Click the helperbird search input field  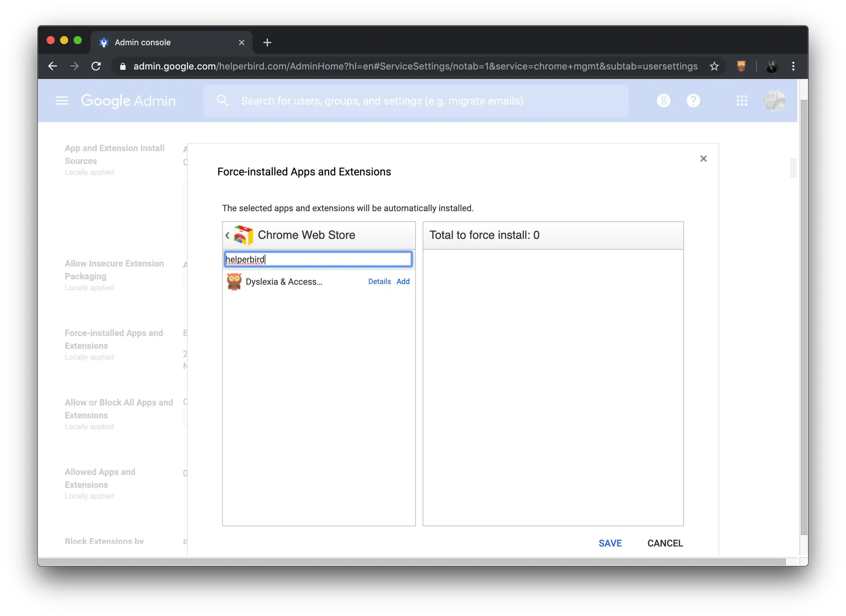(318, 258)
